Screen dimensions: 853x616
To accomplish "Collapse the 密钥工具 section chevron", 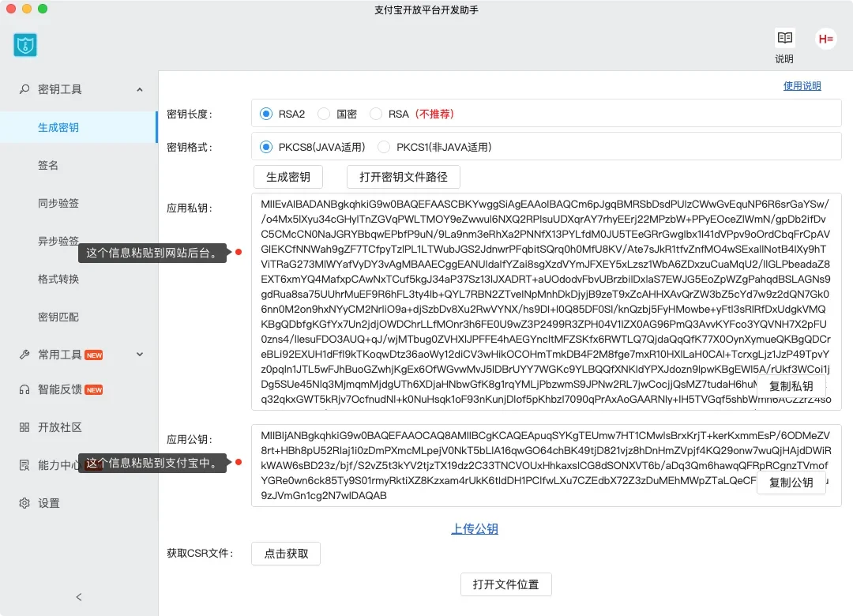I will pos(140,90).
